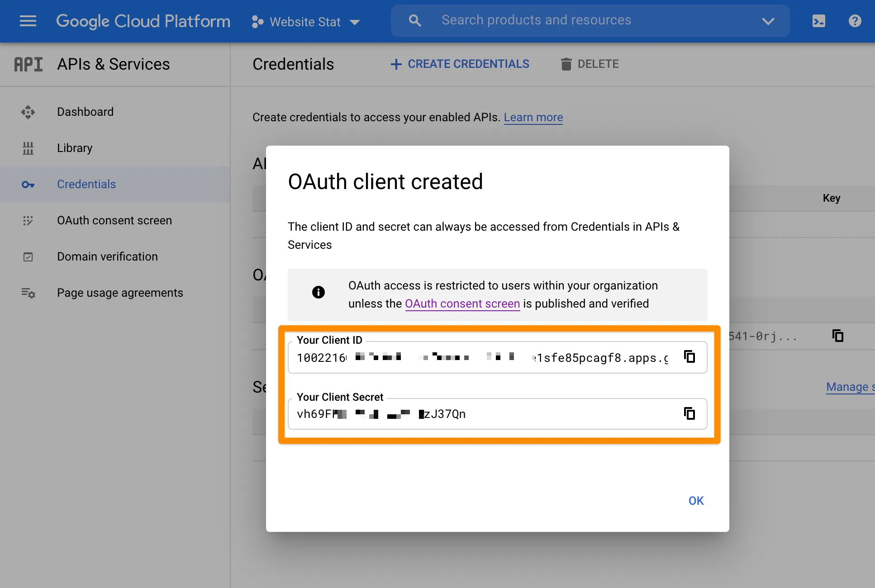The height and width of the screenshot is (588, 875).
Task: Click the API logo icon in sidebar
Action: click(29, 64)
